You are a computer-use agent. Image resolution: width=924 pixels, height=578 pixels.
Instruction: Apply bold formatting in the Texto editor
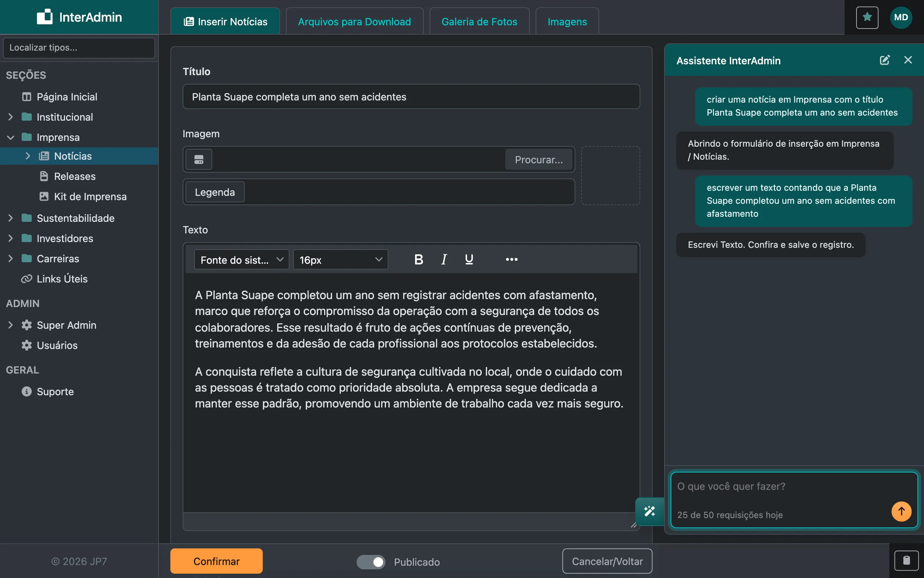coord(419,260)
